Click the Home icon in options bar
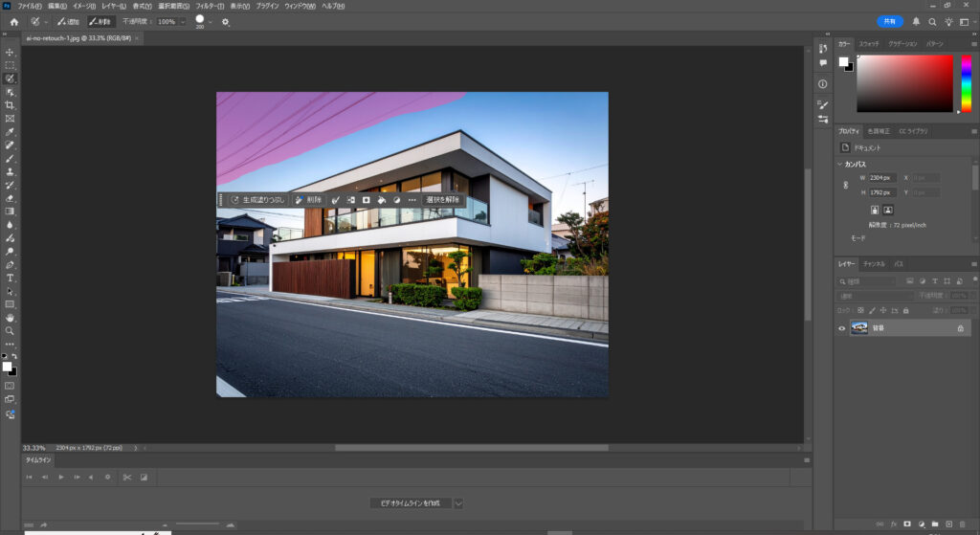 13,21
